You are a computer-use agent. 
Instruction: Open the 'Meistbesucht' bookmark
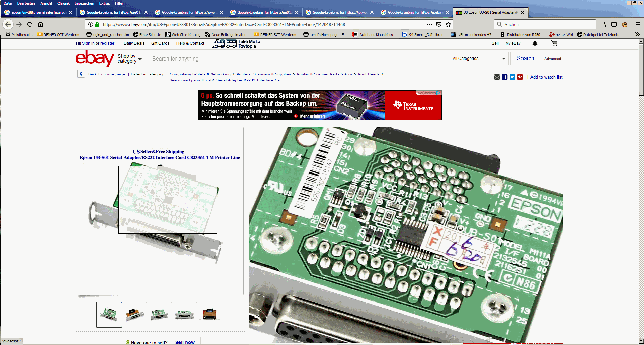tap(19, 34)
